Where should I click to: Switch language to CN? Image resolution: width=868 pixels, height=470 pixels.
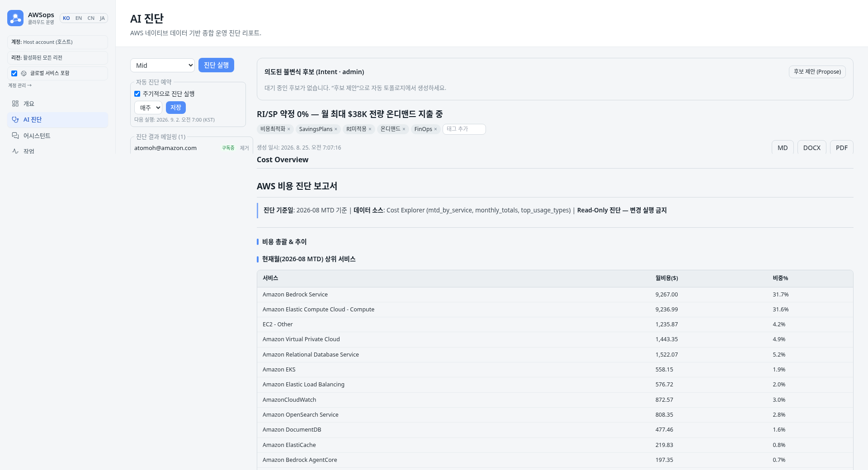pyautogui.click(x=91, y=18)
